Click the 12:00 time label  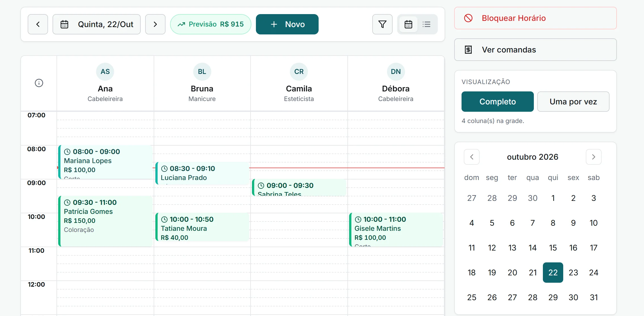(x=36, y=284)
